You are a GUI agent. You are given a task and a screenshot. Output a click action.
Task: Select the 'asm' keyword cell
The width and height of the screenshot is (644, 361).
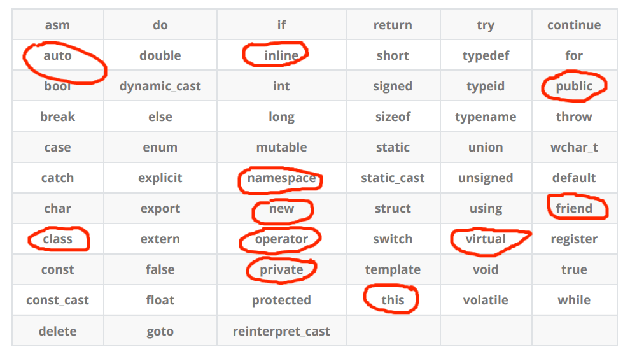pos(58,25)
